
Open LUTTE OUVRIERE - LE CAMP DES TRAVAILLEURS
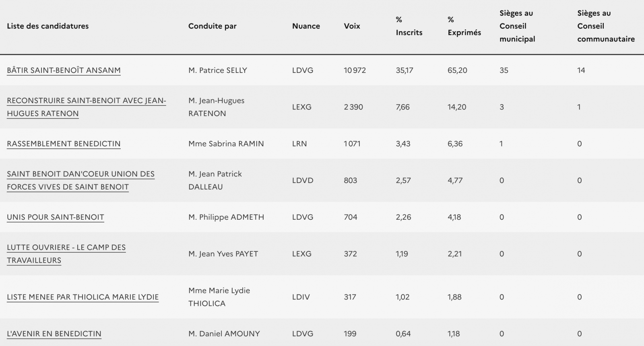[66, 247]
